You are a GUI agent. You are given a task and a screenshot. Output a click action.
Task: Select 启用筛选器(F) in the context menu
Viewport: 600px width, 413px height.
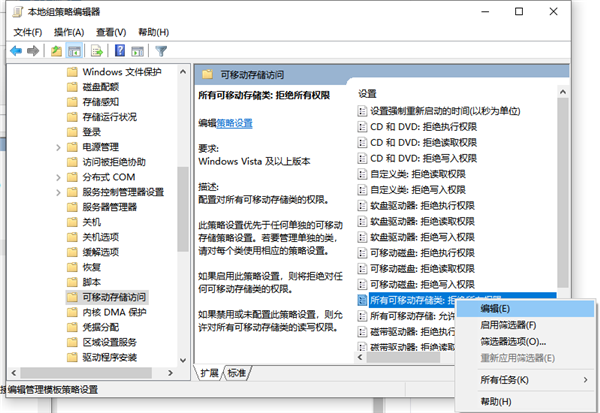pos(508,325)
